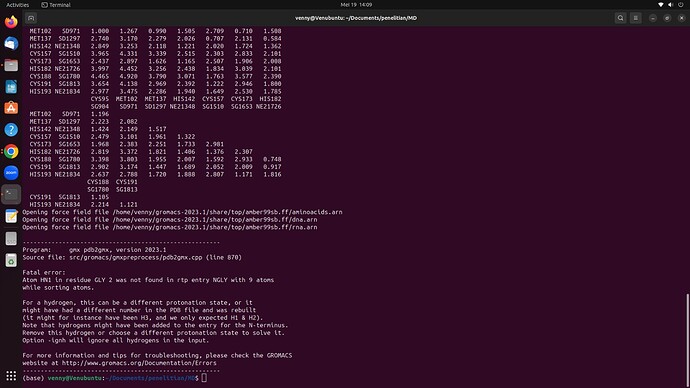Screen dimensions: 690x388
Task: Click 'Atom HN1 in residue GLY 2' line
Action: click(x=148, y=280)
